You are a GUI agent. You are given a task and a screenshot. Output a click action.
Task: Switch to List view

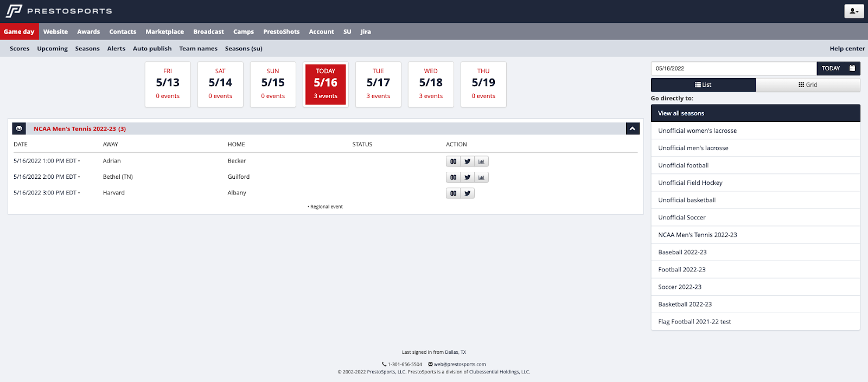[x=703, y=85]
